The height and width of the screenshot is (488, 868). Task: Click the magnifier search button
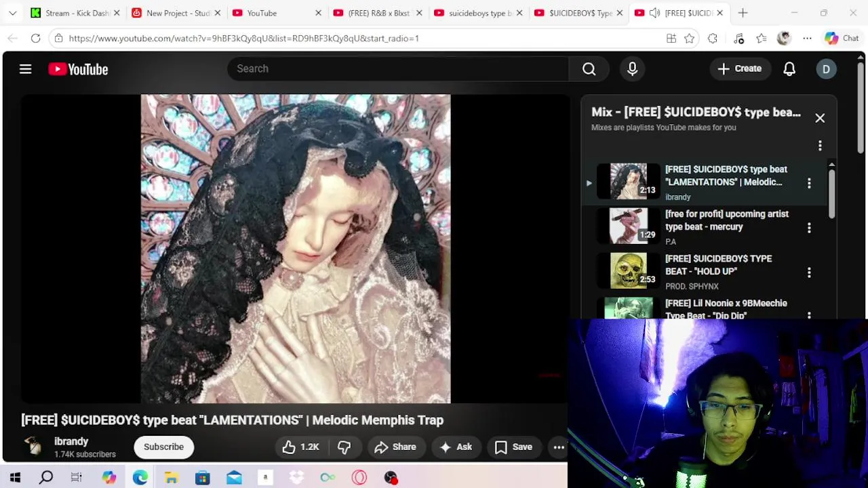[x=589, y=68]
